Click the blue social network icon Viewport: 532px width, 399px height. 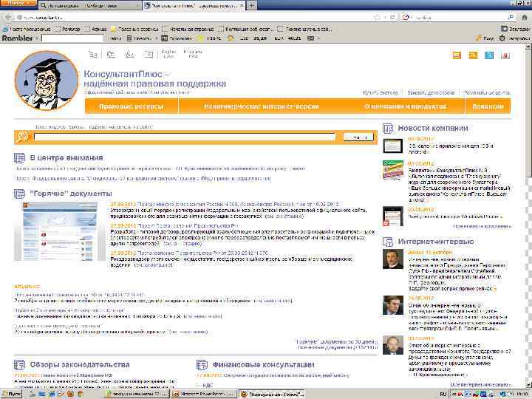489,55
